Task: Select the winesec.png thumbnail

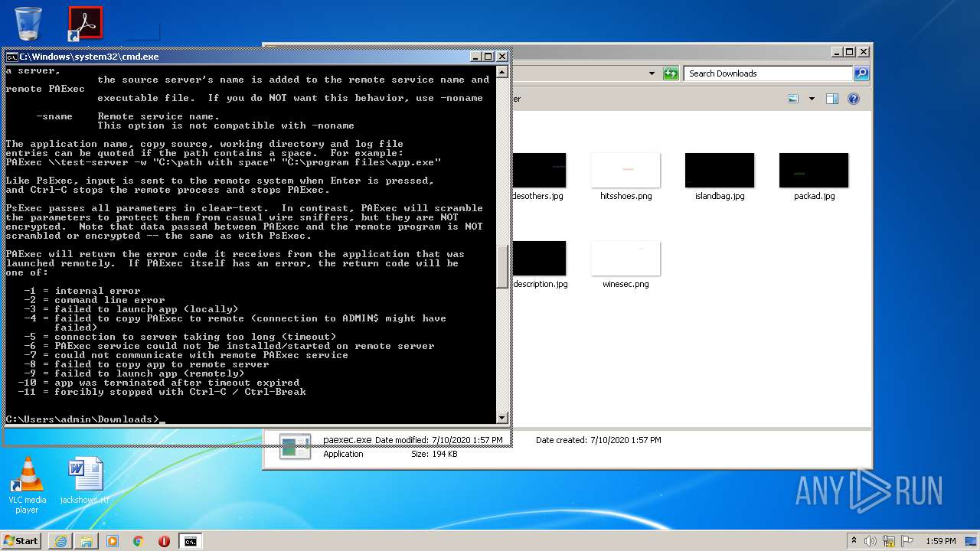Action: point(626,258)
